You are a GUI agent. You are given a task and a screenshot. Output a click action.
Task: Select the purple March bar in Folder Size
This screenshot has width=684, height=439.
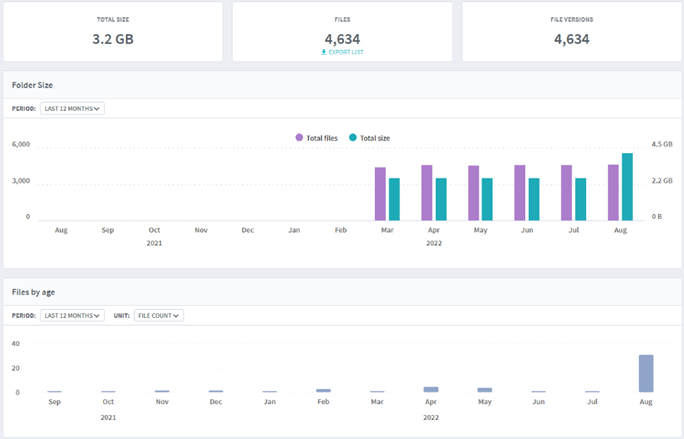point(380,194)
